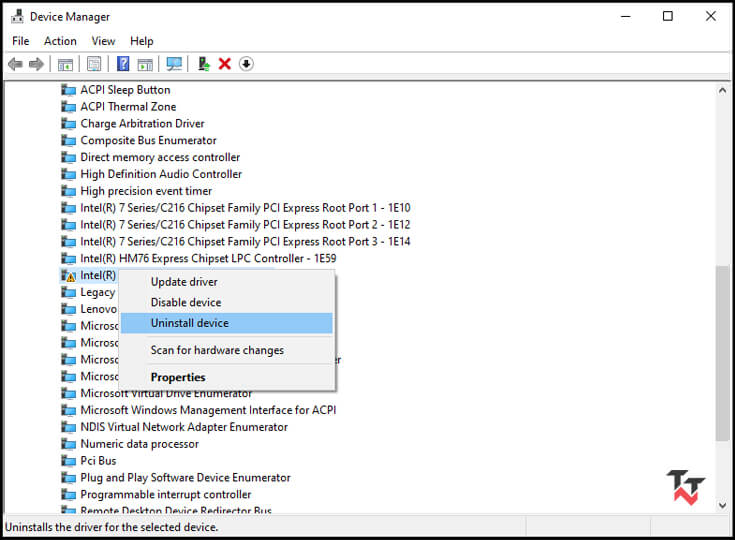Select High Definition Audio Controller

click(x=161, y=174)
